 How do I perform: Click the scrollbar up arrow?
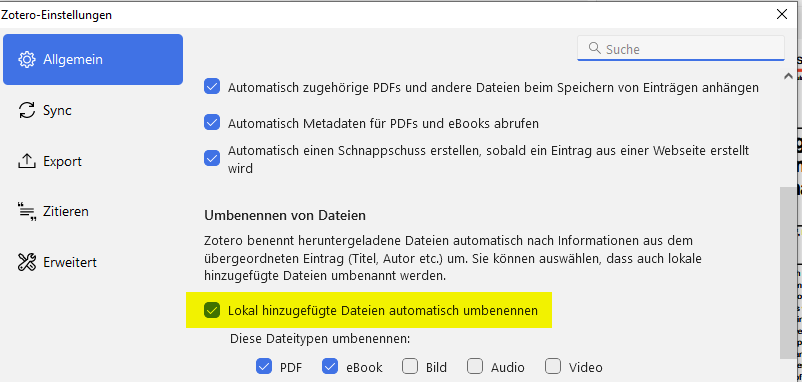(x=788, y=77)
